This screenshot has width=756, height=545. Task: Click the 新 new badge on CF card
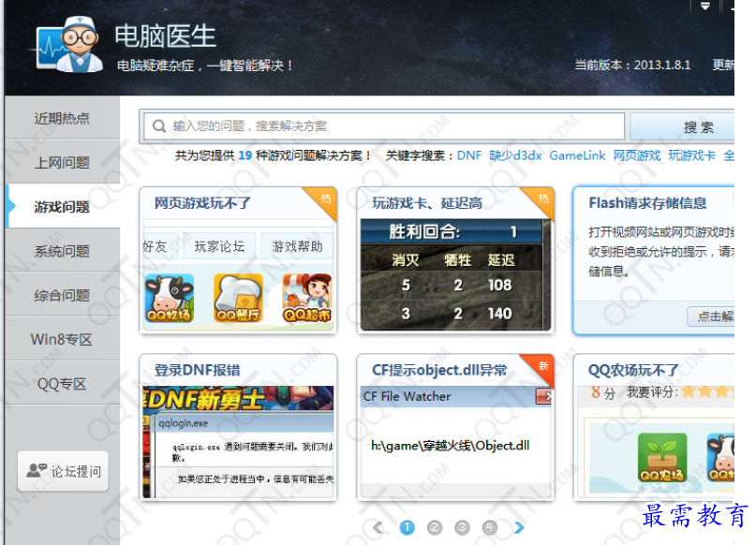coord(543,366)
